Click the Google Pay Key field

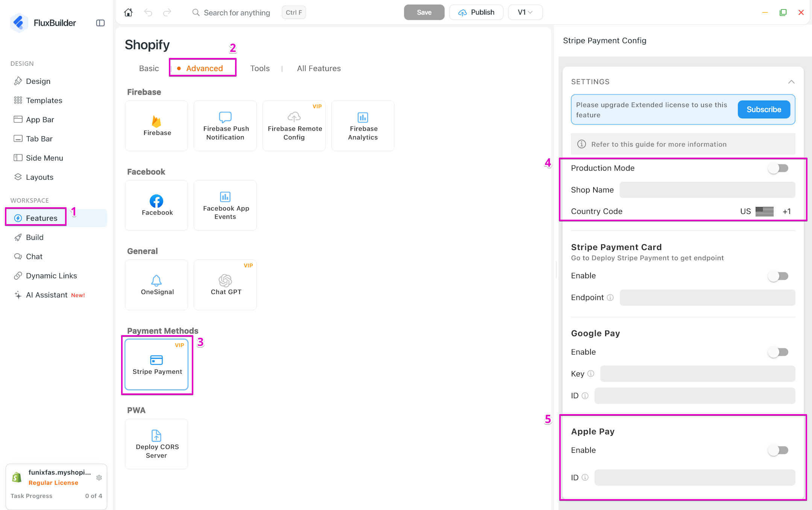tap(698, 373)
